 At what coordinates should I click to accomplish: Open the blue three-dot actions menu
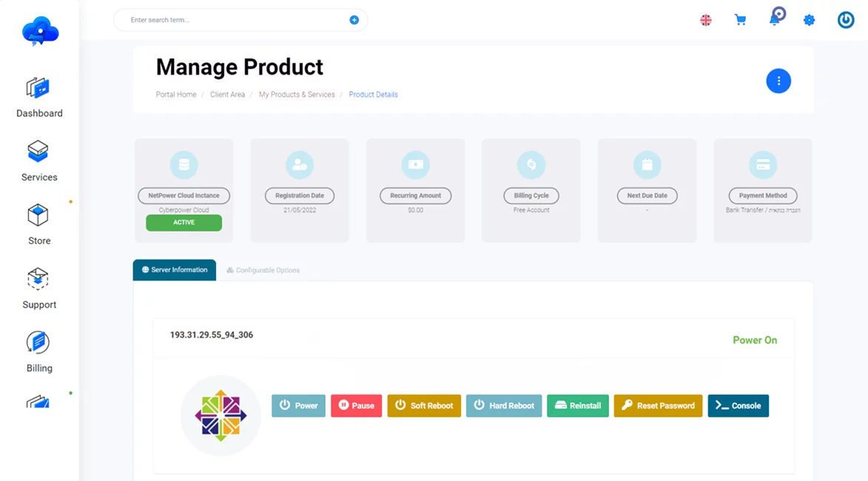pyautogui.click(x=778, y=81)
